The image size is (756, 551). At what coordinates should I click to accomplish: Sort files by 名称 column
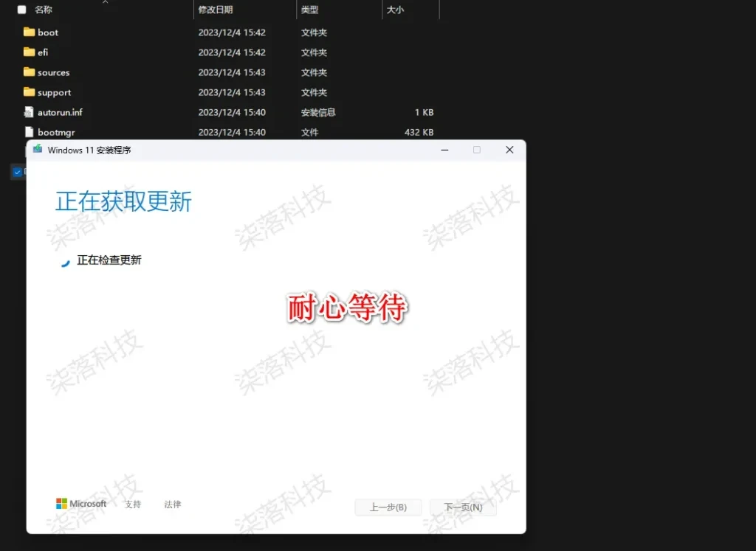pos(44,10)
